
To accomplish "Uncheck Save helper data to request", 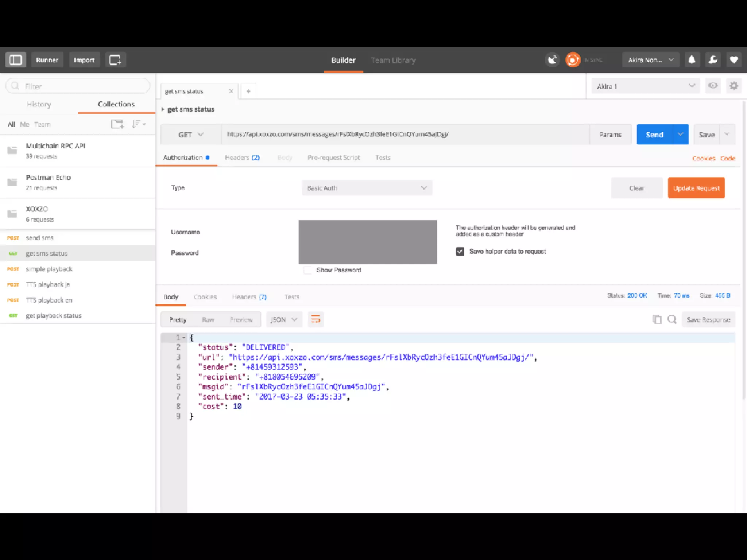I will click(460, 252).
